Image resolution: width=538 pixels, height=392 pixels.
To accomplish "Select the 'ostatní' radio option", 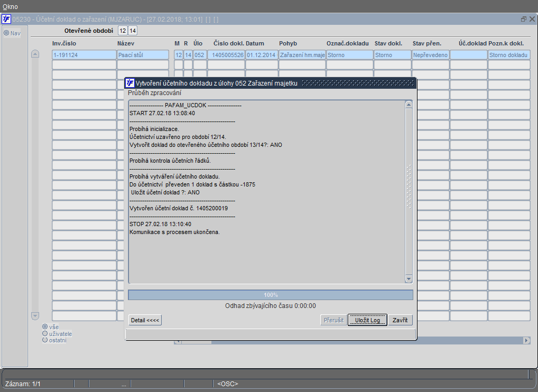I will (x=45, y=340).
